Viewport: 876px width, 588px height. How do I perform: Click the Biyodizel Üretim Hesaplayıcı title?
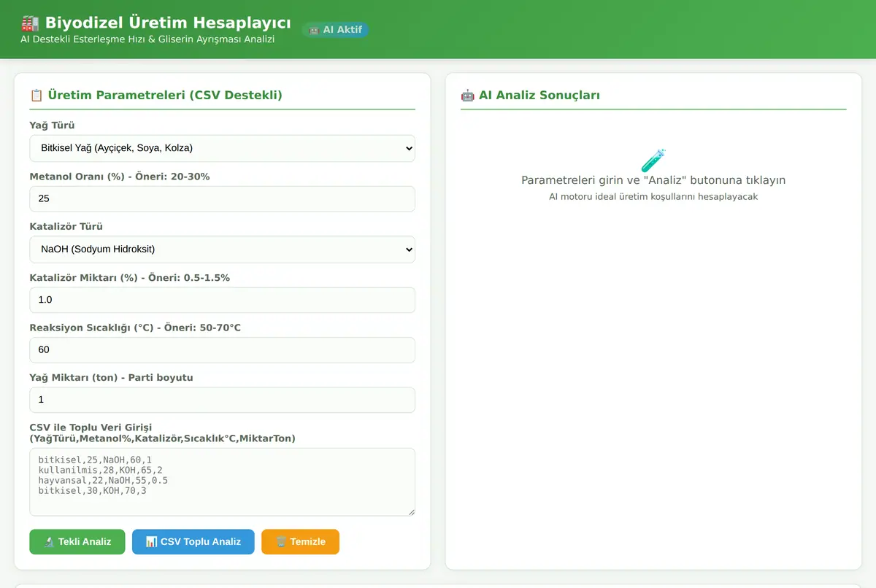[168, 23]
